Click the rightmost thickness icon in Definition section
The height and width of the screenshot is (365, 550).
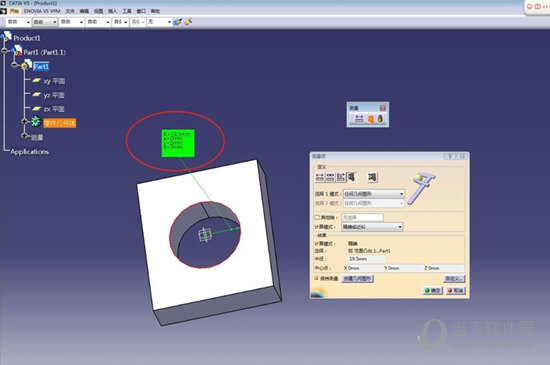tap(372, 177)
